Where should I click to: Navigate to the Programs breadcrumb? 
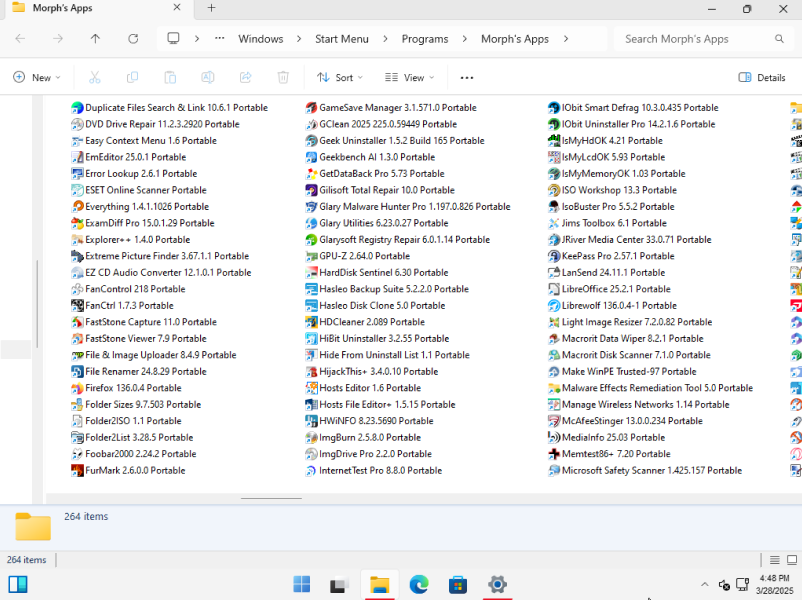tap(425, 39)
